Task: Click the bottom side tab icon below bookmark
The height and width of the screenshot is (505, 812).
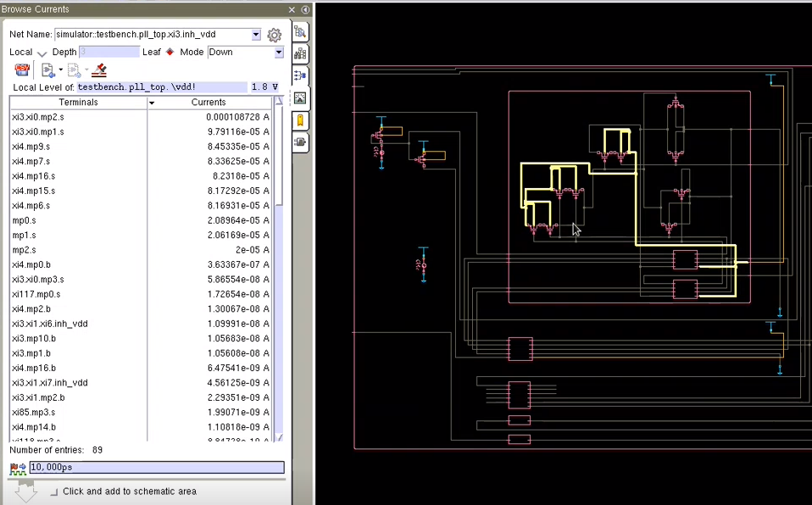Action: coord(300,142)
